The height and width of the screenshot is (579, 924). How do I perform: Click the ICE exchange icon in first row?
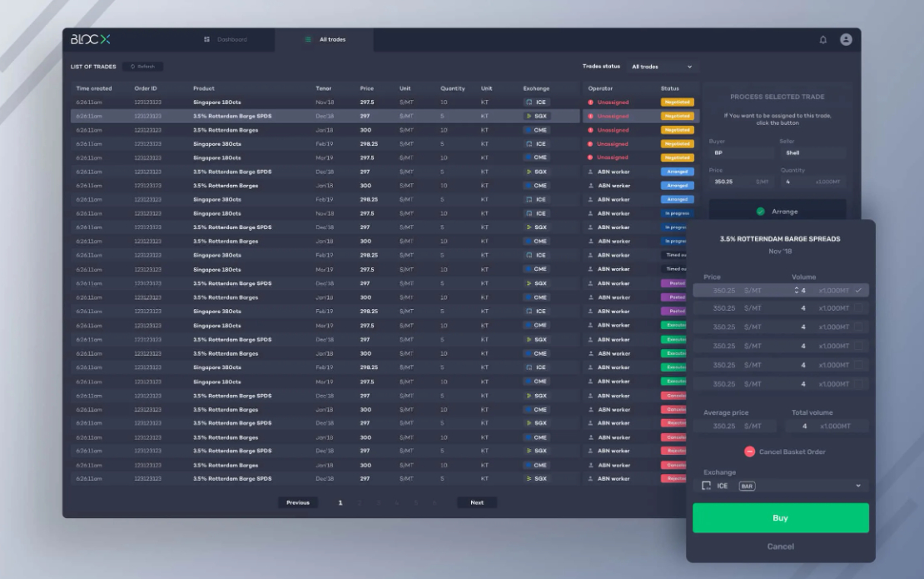click(x=529, y=102)
